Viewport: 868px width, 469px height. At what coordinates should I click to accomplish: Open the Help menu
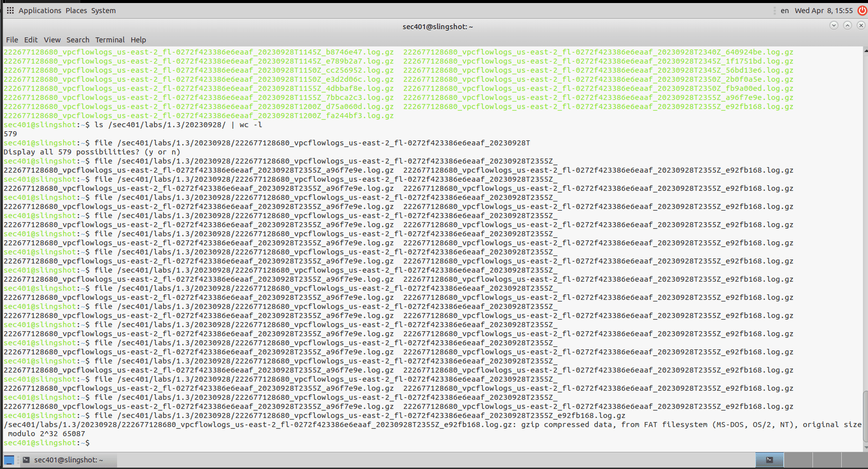tap(138, 39)
